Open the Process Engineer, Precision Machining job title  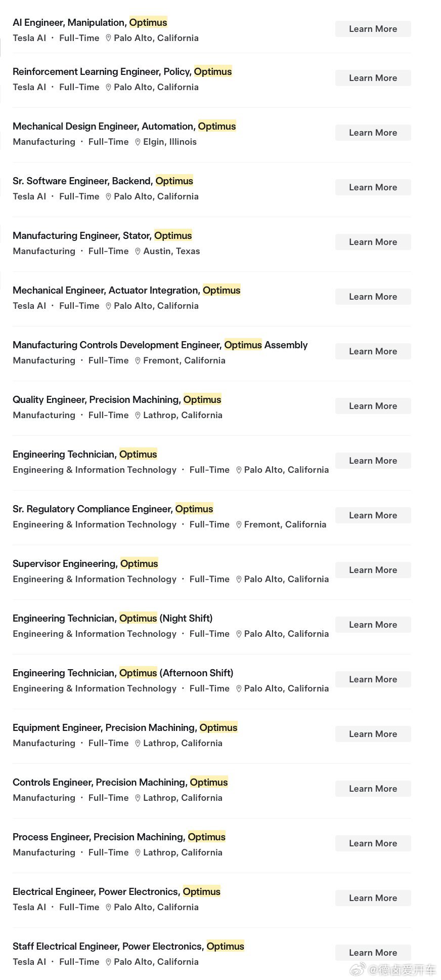pos(119,837)
